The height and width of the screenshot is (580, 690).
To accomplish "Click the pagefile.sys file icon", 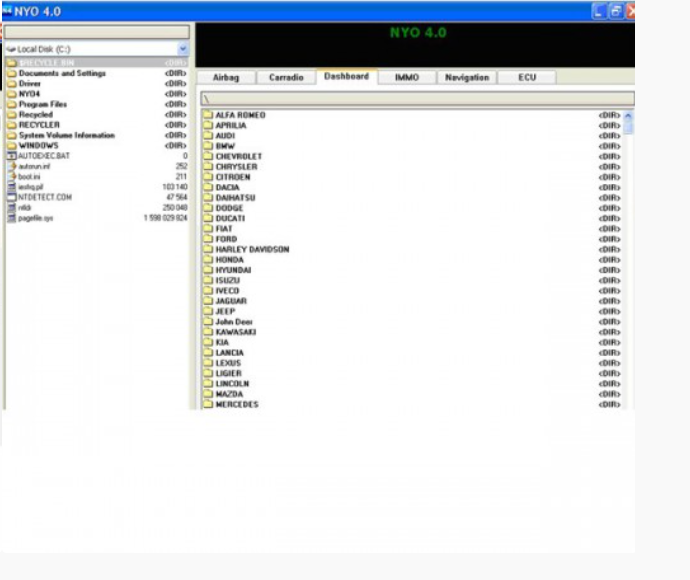I will pos(12,218).
